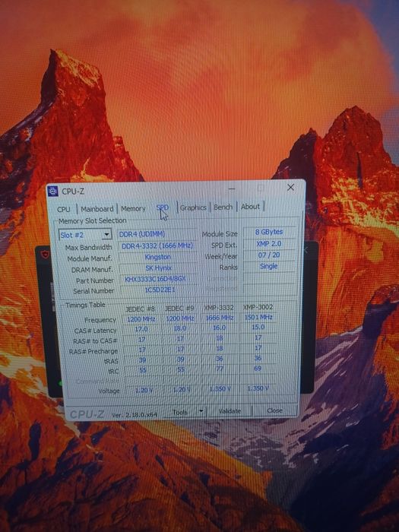Screen dimensions: 399x532
Task: Click the 15.0 CAS latency cell
Action: point(258,327)
